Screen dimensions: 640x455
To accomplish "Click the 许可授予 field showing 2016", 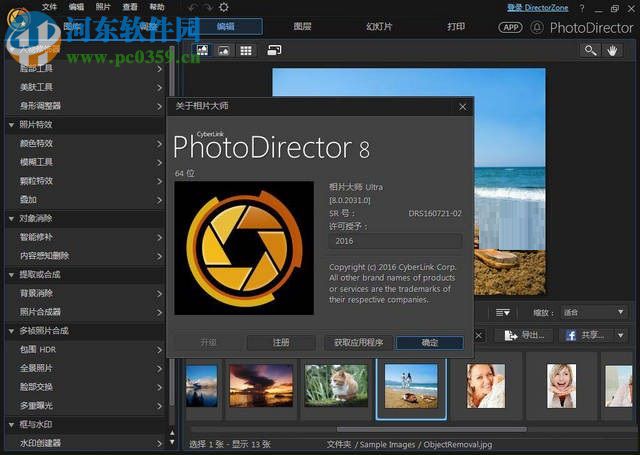I will tap(395, 241).
